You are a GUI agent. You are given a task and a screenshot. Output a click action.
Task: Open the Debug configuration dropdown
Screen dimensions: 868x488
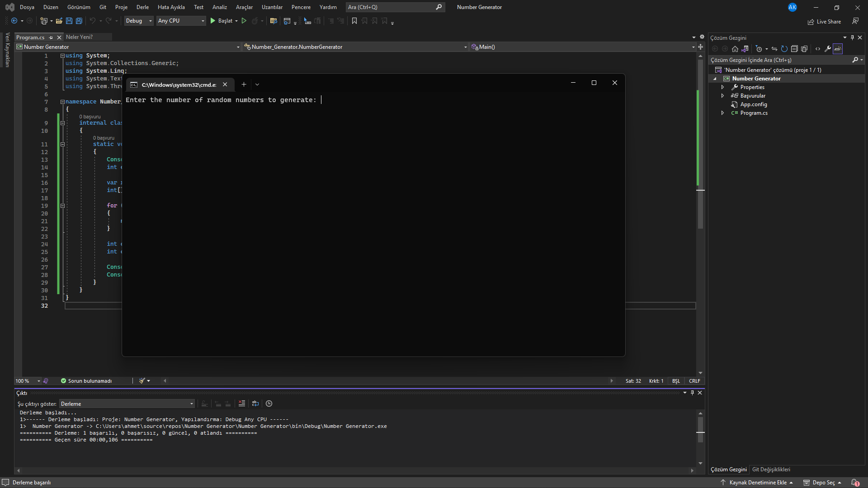coord(139,21)
